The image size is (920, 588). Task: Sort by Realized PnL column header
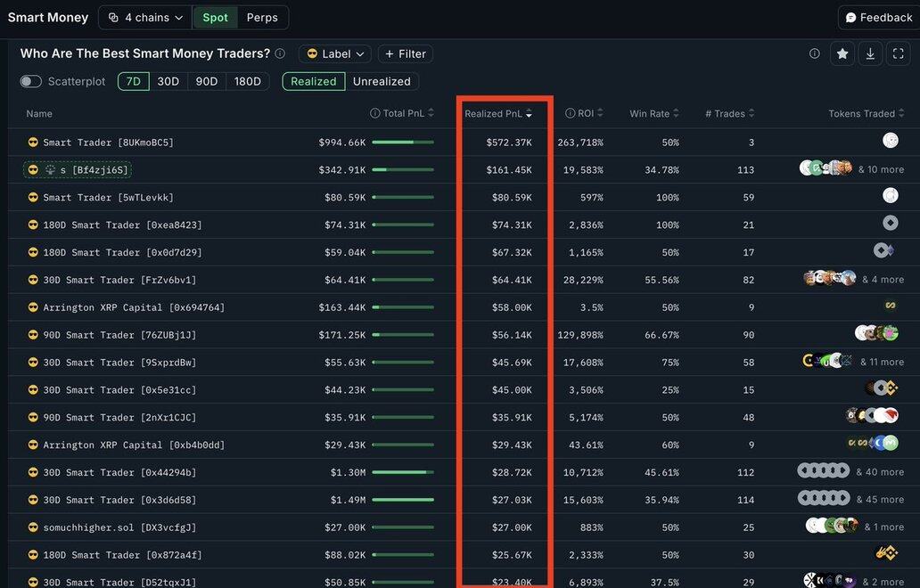pos(498,113)
